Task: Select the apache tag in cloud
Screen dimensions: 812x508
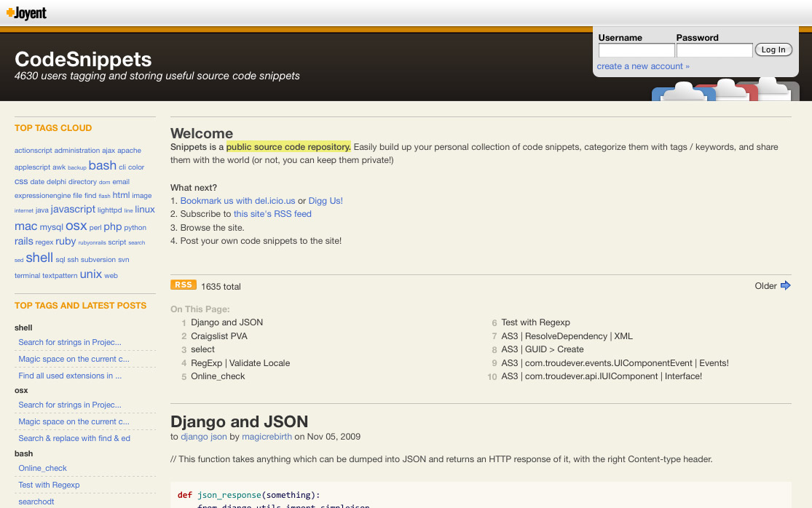Action: (x=129, y=151)
